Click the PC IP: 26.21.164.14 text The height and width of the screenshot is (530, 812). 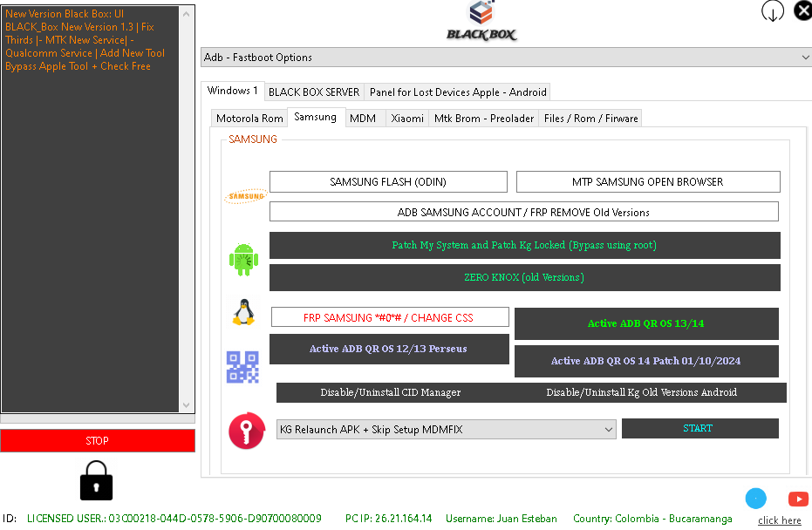pos(388,518)
